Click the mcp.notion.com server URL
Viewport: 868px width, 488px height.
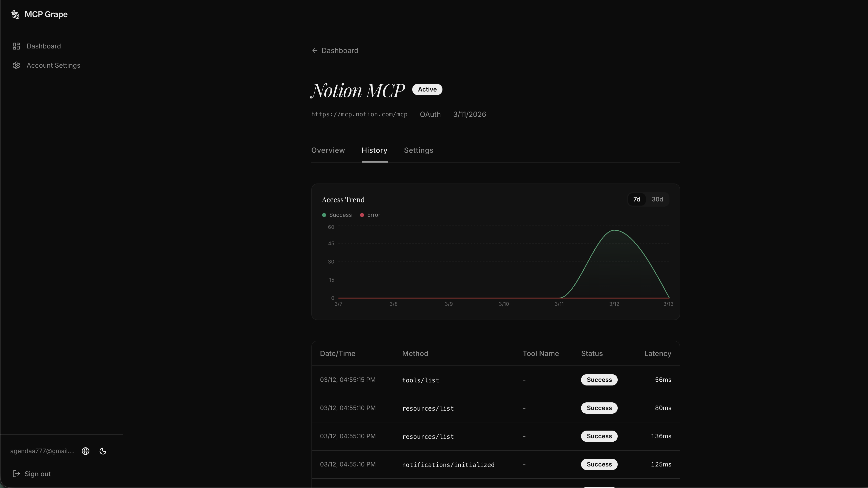359,114
